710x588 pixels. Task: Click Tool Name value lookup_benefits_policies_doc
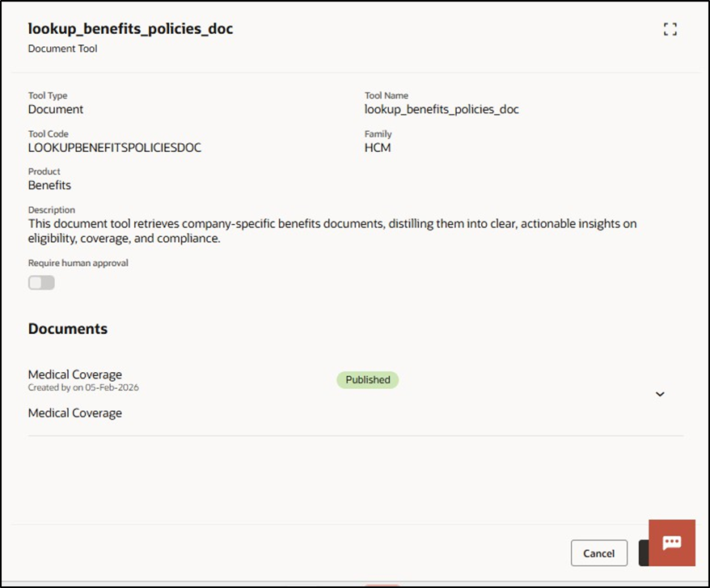click(x=442, y=109)
